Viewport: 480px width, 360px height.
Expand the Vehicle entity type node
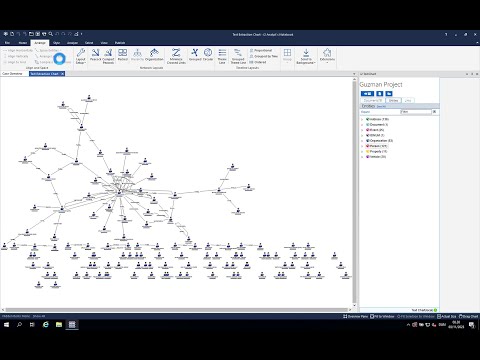pyautogui.click(x=362, y=157)
